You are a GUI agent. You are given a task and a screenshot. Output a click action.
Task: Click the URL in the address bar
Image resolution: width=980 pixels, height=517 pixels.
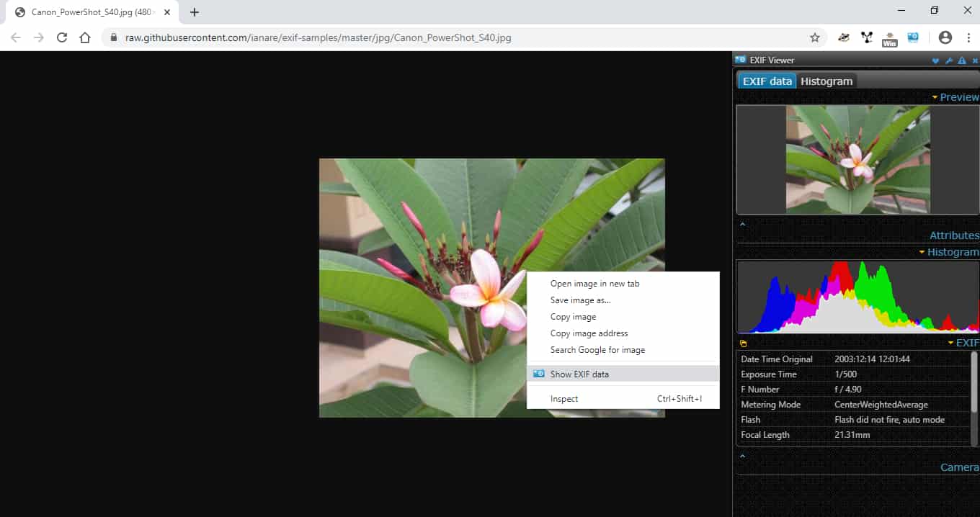click(318, 37)
